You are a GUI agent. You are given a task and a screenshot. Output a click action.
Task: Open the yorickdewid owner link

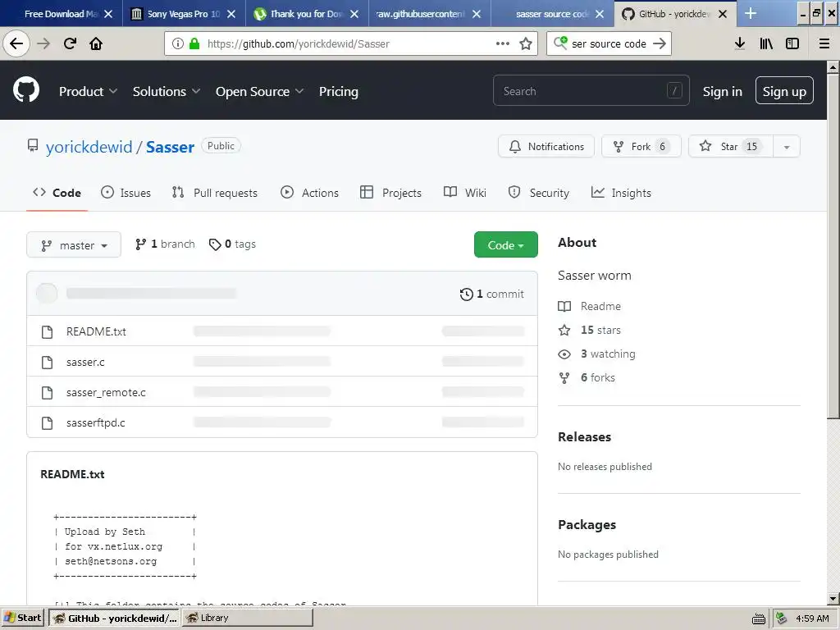89,147
